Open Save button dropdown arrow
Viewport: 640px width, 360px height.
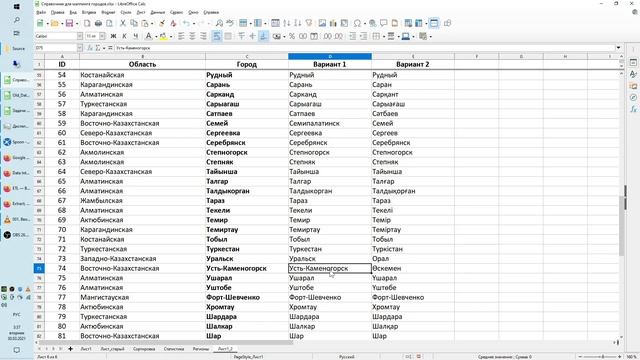[x=77, y=23]
